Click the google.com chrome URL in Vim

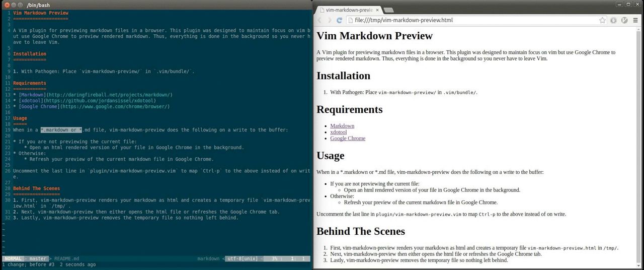point(114,107)
